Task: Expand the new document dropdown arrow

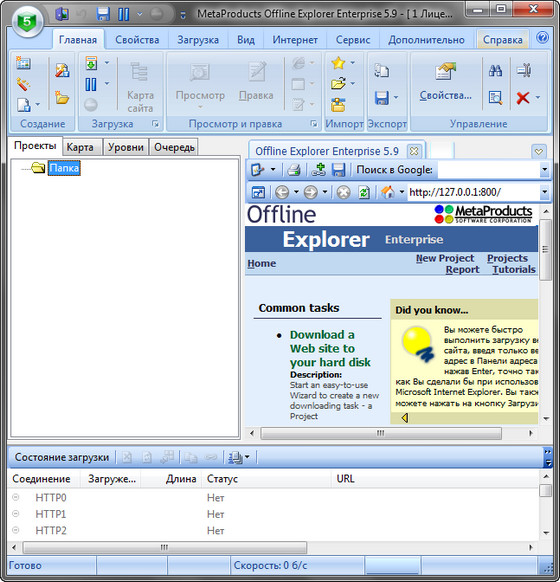Action: click(37, 105)
